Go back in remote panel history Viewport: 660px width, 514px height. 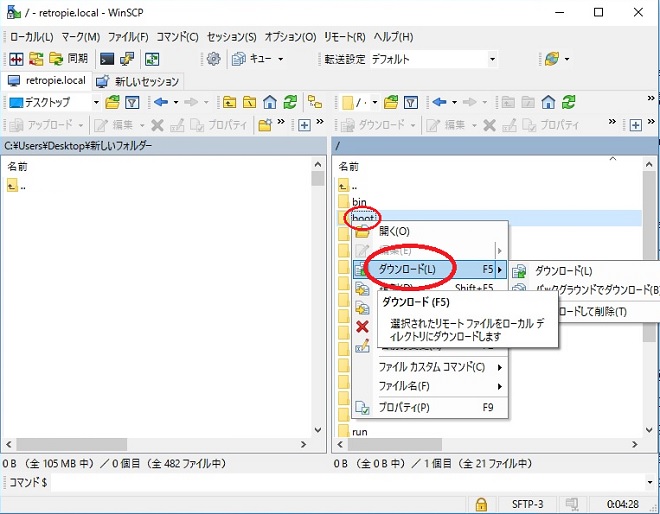pos(439,102)
